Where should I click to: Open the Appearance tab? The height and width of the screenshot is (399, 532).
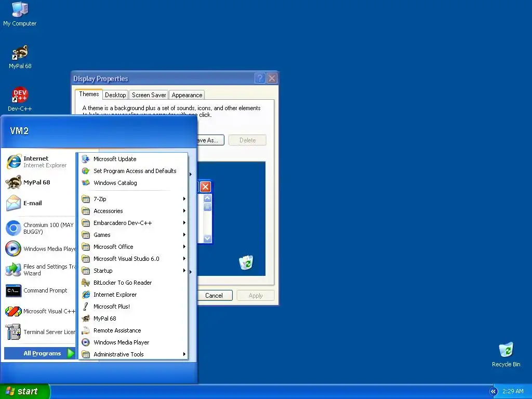pos(187,95)
